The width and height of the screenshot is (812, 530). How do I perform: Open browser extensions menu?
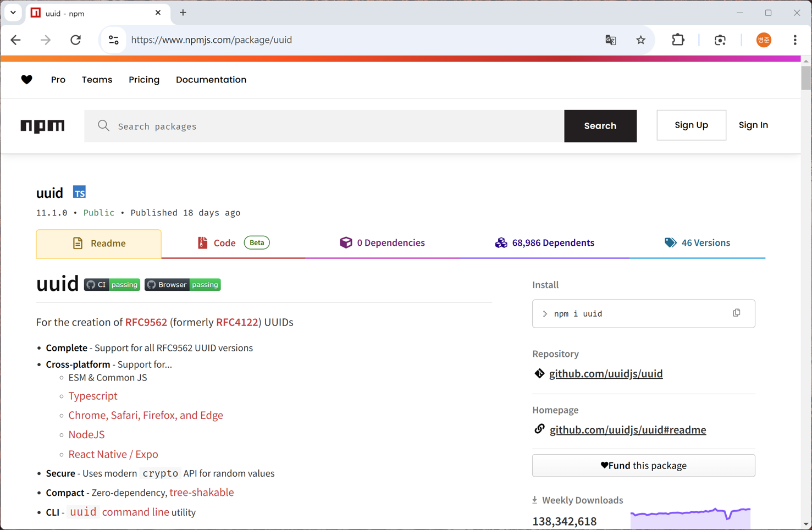point(678,40)
